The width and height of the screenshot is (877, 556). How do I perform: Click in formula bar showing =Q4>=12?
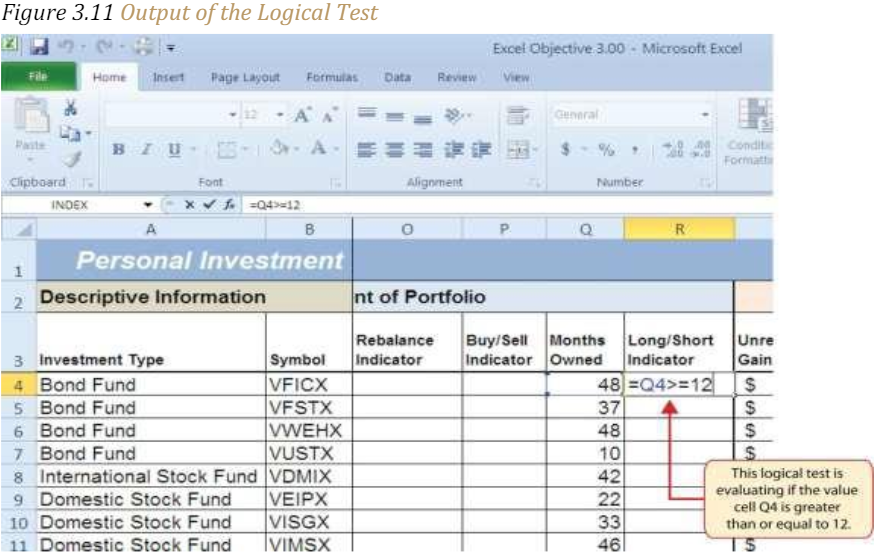click(x=506, y=205)
